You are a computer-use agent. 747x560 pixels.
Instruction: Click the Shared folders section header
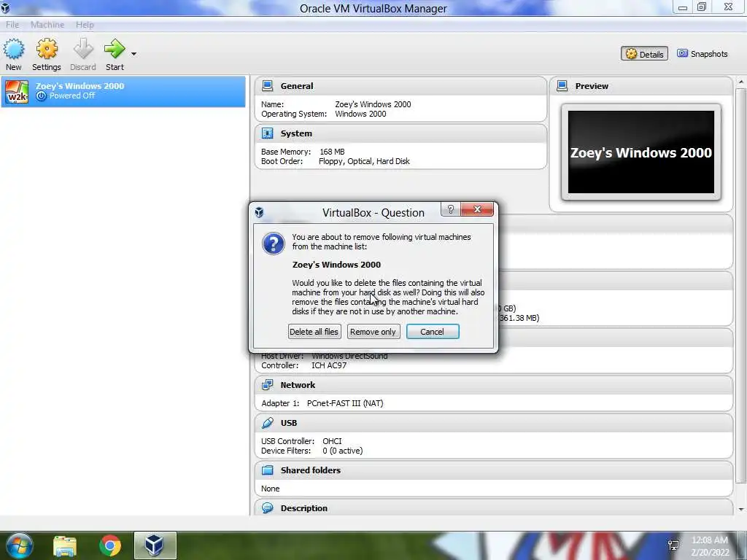tap(494, 470)
